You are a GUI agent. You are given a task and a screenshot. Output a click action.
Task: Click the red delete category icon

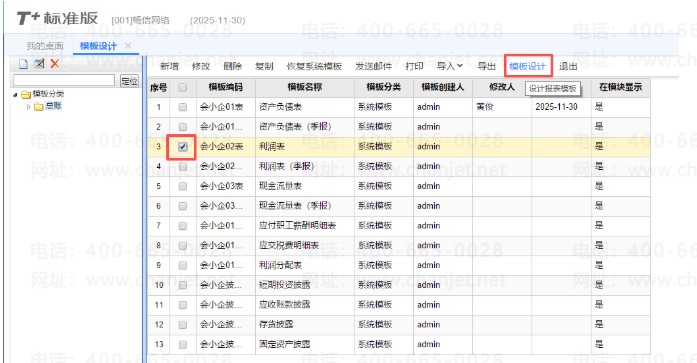coord(55,64)
